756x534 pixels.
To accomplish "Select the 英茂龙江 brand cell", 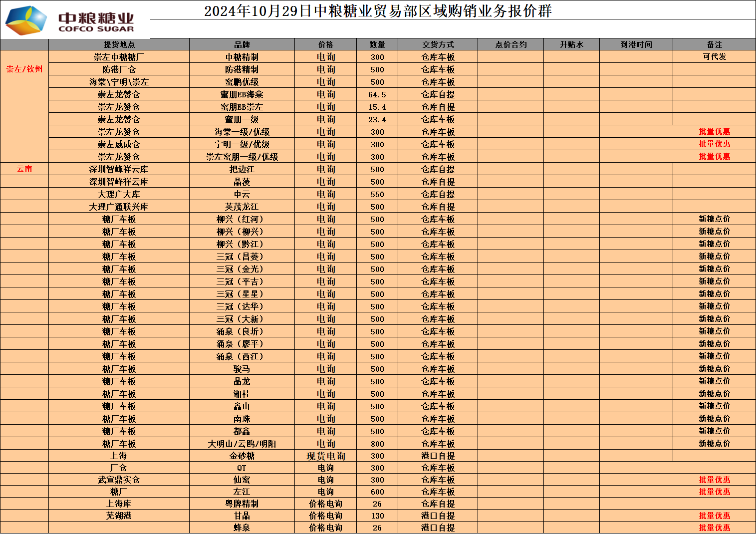I will pos(242,207).
